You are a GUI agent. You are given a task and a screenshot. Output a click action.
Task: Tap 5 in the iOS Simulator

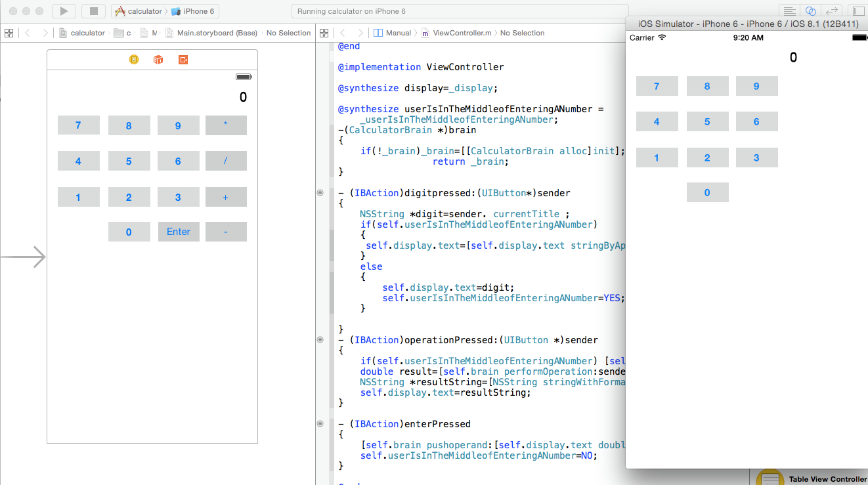coord(707,121)
